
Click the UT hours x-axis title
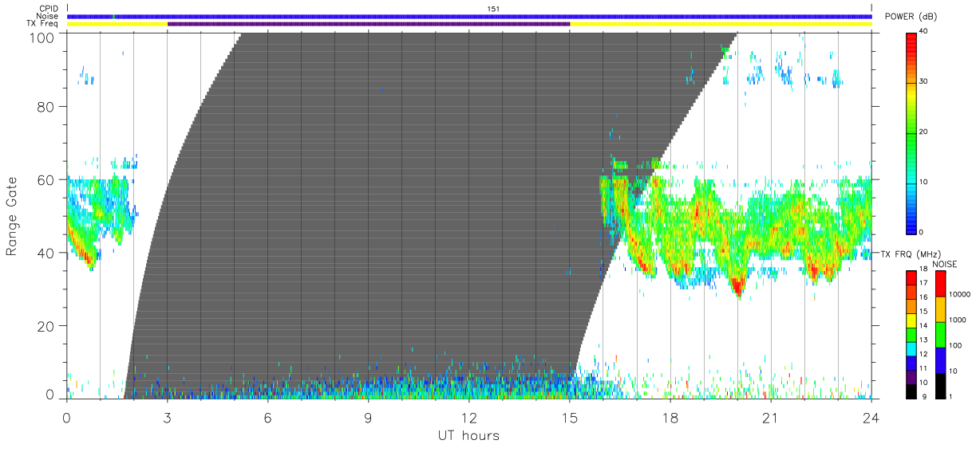point(469,436)
